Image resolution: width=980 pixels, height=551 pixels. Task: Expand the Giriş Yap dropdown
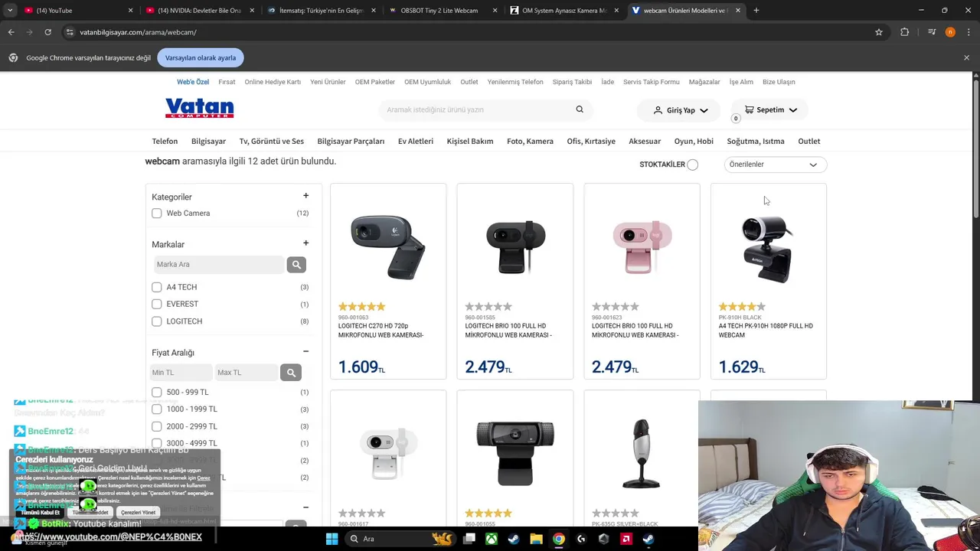tap(704, 110)
